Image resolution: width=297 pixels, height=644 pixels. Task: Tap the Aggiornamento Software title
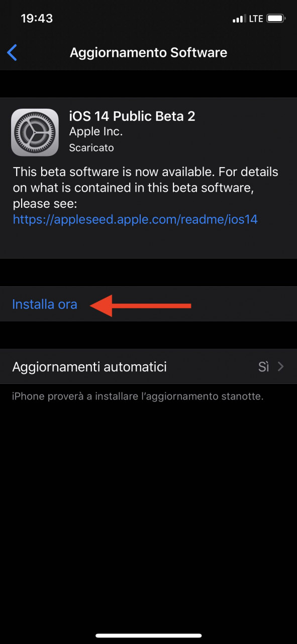148,52
